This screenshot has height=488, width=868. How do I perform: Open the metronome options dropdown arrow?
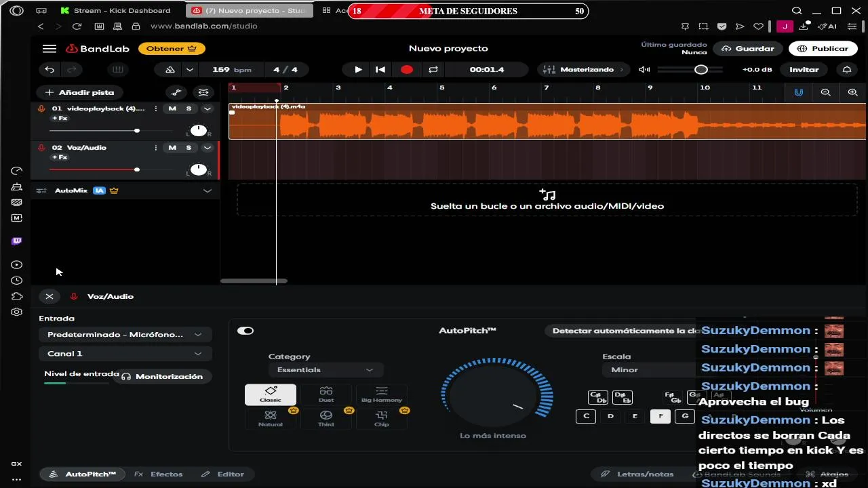point(190,69)
